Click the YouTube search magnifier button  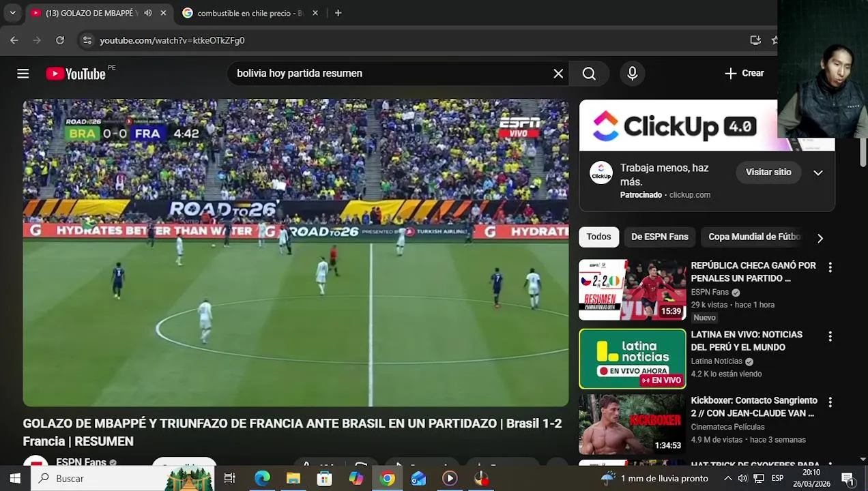click(589, 74)
